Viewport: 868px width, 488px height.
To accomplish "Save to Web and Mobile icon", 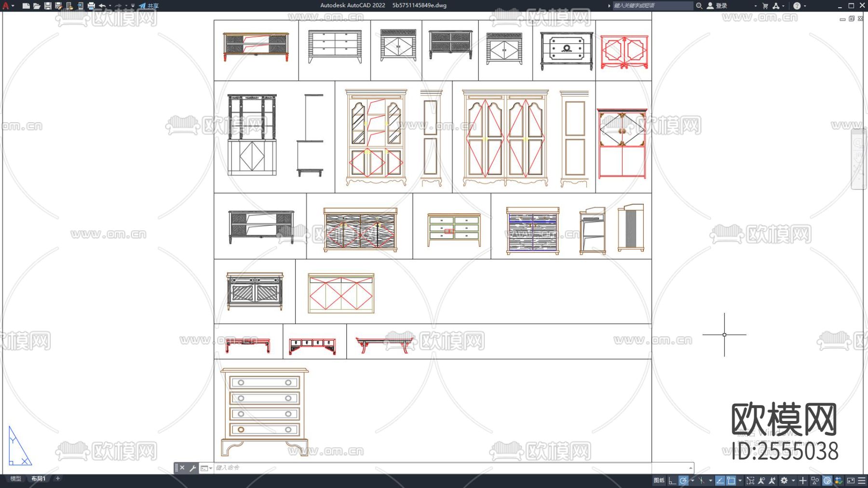I will tap(81, 6).
